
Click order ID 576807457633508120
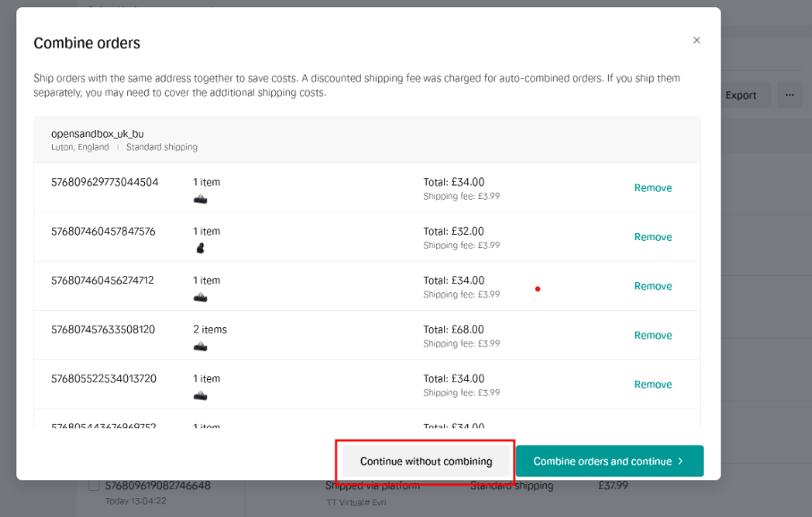(103, 330)
